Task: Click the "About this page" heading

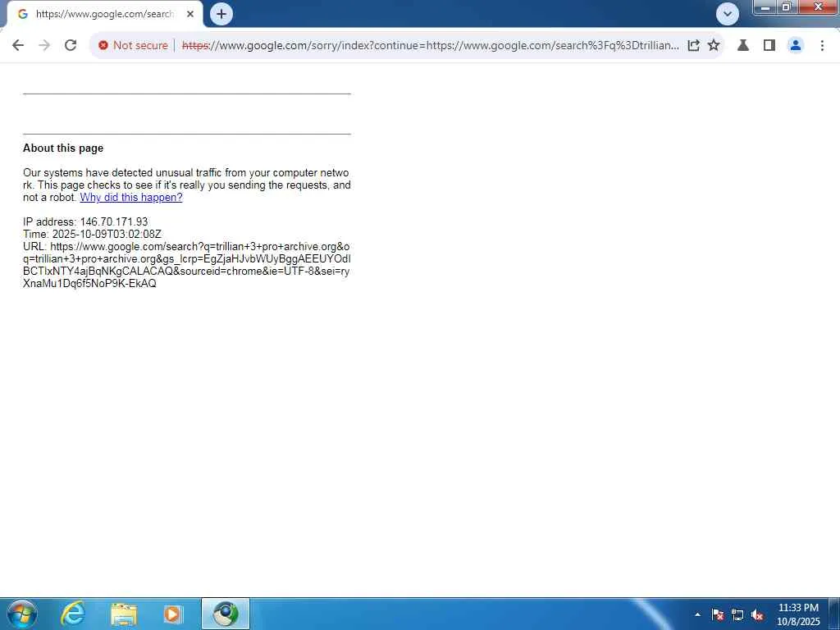Action: click(63, 148)
